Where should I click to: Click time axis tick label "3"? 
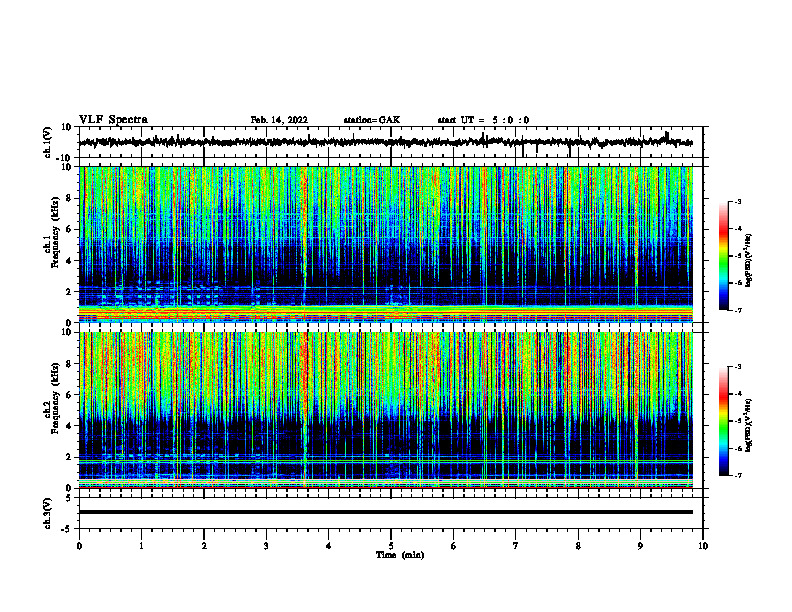pyautogui.click(x=266, y=546)
